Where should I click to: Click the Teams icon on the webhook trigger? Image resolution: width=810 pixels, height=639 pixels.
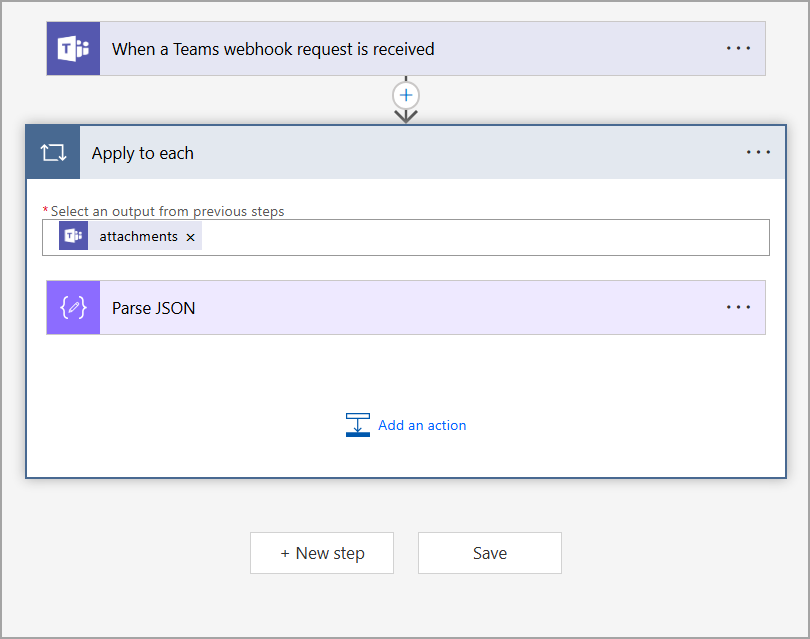pyautogui.click(x=73, y=49)
